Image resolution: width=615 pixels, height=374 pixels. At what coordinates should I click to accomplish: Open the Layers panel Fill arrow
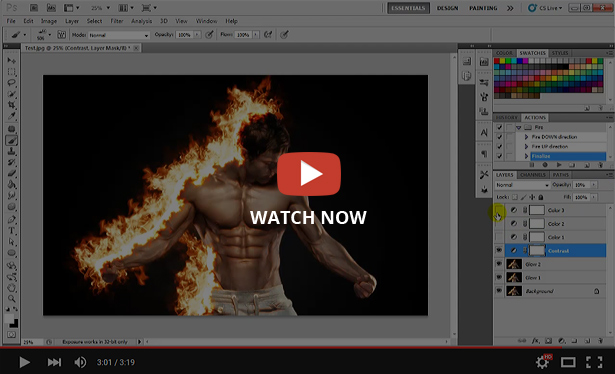click(x=594, y=197)
